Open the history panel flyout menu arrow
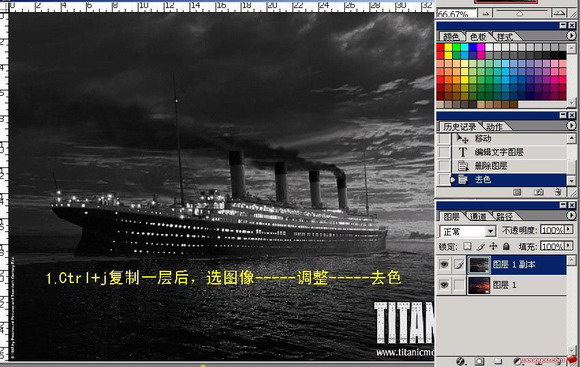Viewport: 580px width, 367px height. pos(571,126)
